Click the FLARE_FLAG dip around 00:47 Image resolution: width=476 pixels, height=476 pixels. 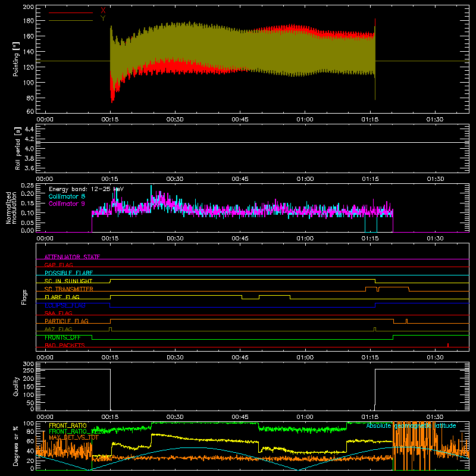coord(250,297)
